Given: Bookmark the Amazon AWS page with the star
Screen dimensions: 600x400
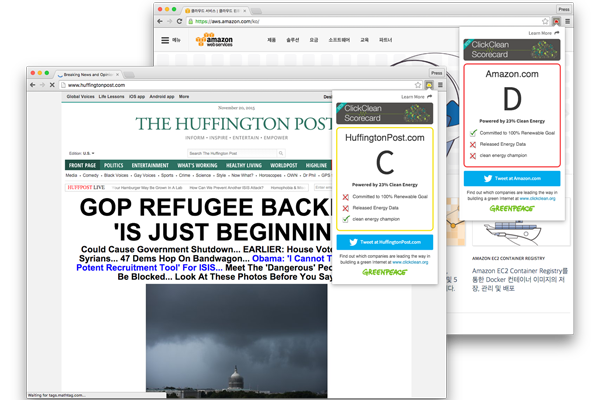Looking at the screenshot, I should [x=545, y=21].
